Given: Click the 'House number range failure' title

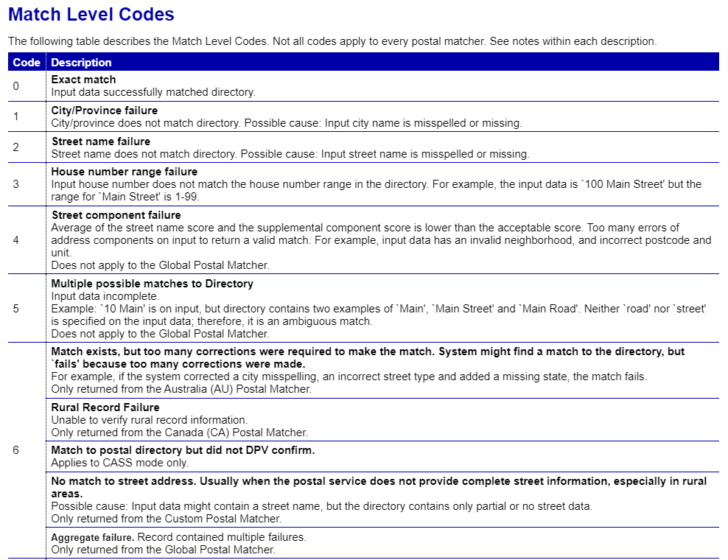Looking at the screenshot, I should tap(125, 172).
